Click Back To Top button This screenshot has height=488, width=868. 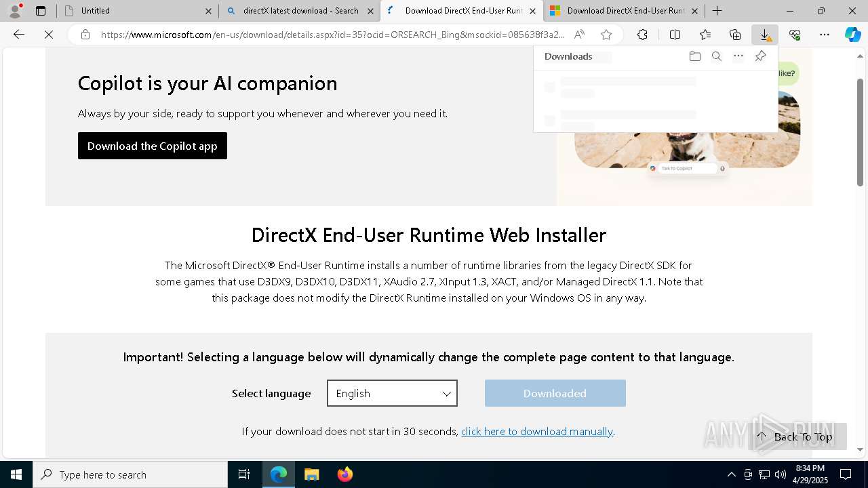(797, 436)
